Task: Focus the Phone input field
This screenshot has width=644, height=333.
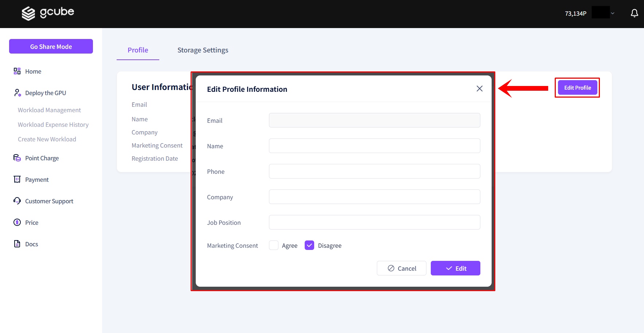Action: point(374,171)
